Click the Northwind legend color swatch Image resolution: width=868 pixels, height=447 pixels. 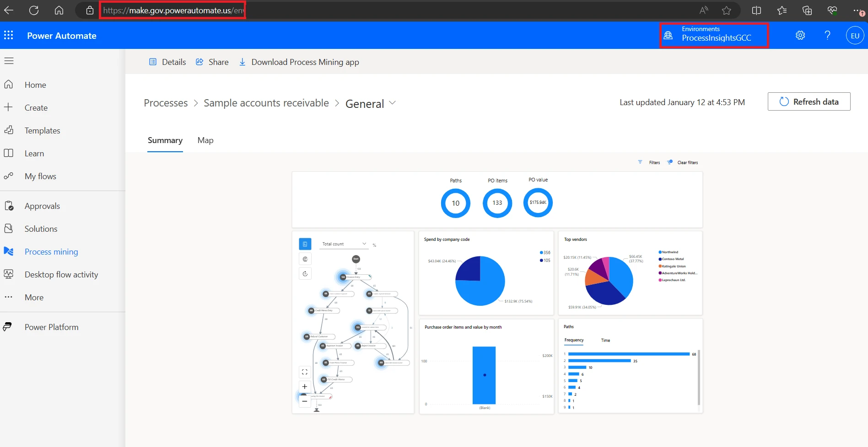[x=660, y=252]
